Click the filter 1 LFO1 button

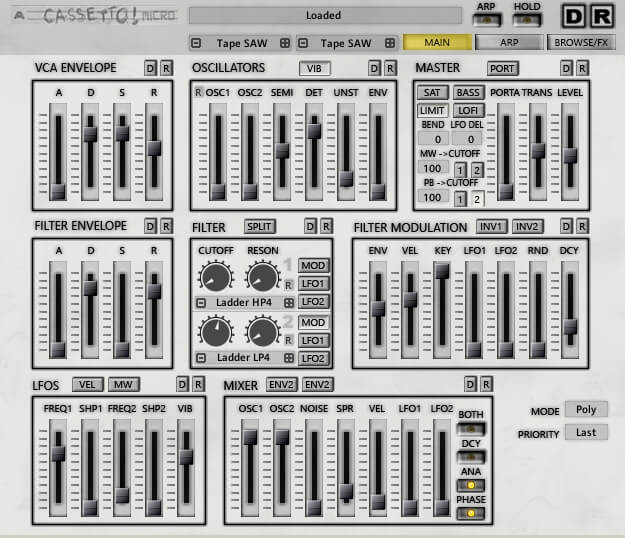313,284
